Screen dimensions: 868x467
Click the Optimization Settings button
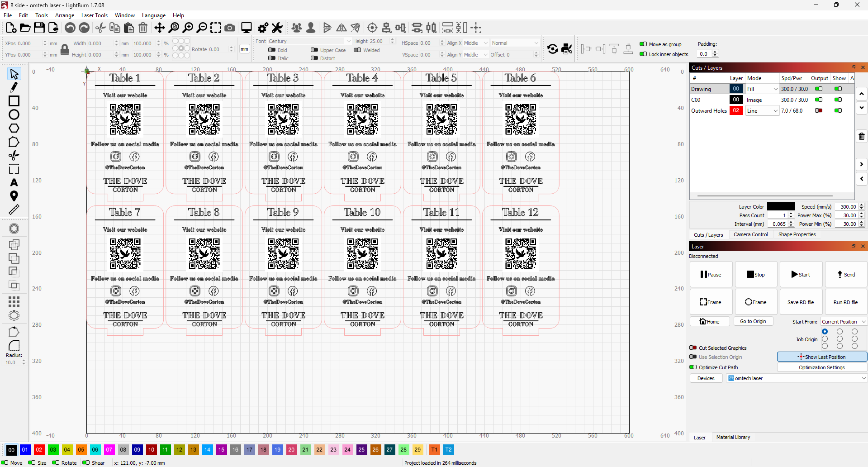[x=821, y=367]
